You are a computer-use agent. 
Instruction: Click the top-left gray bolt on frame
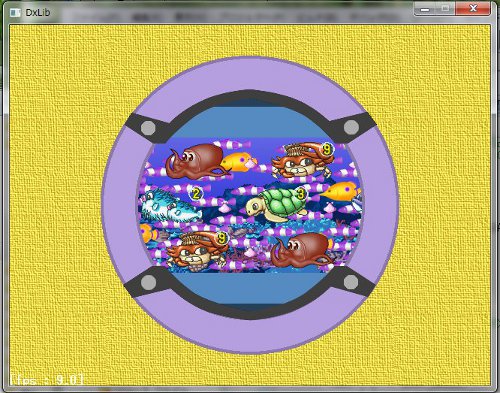pyautogui.click(x=148, y=128)
